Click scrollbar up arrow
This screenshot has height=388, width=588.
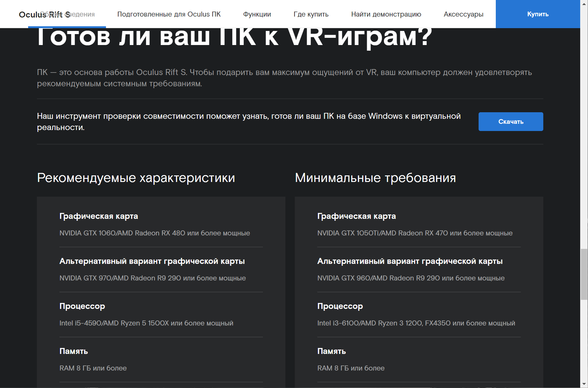point(584,4)
